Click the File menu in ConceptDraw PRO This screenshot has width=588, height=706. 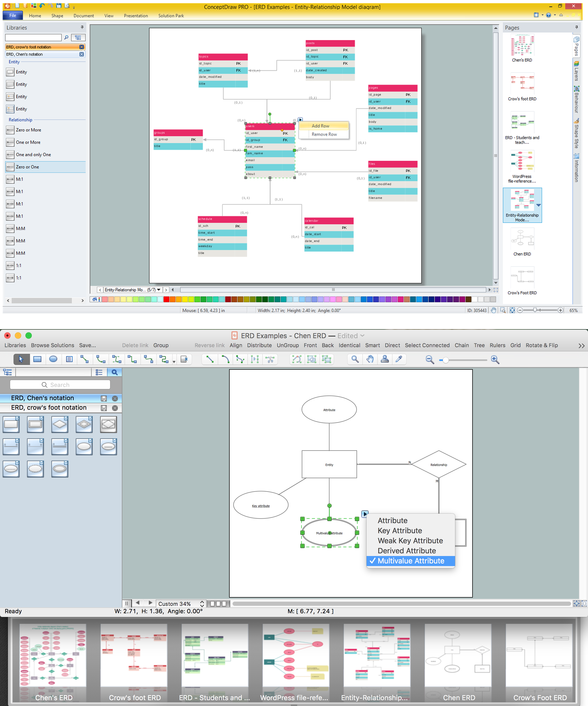coord(12,15)
